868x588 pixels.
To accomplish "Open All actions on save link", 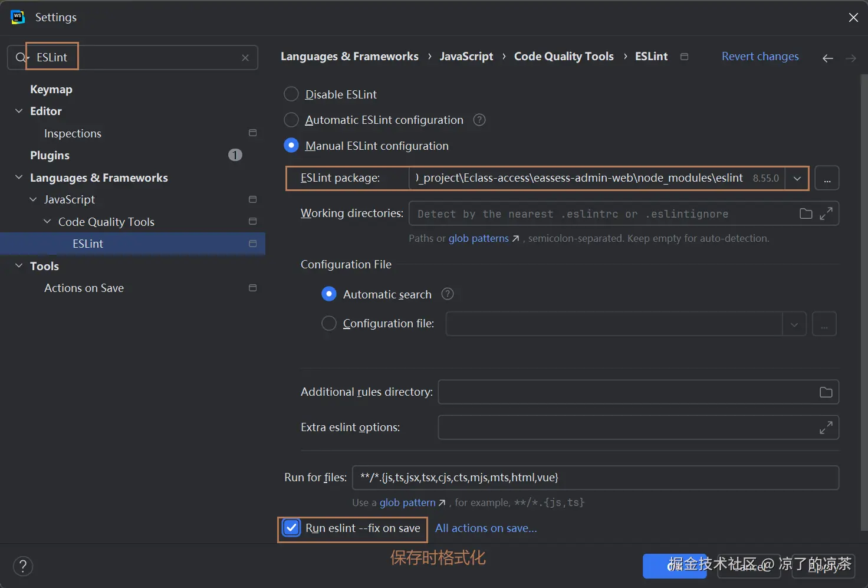I will click(486, 528).
